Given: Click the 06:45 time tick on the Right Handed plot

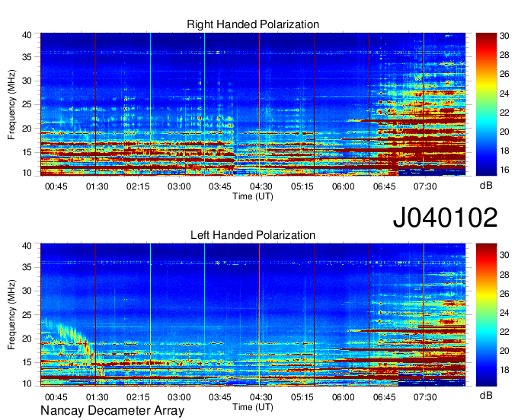Looking at the screenshot, I should point(384,186).
